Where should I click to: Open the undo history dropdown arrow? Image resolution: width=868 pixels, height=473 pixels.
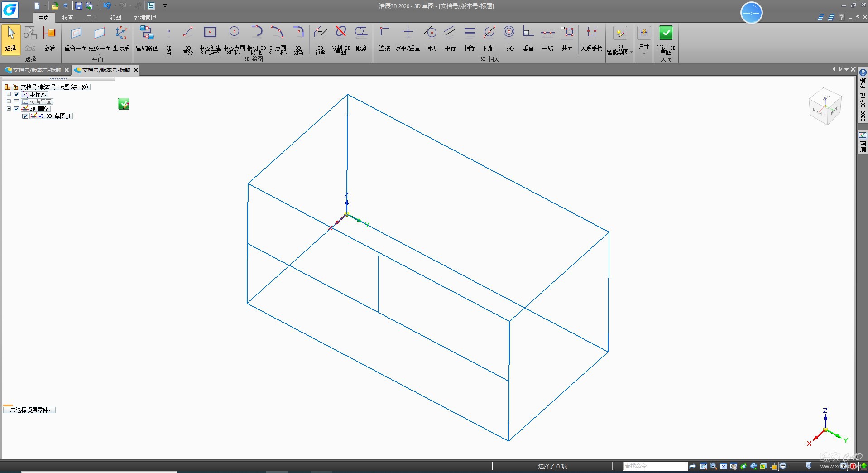[x=115, y=6]
